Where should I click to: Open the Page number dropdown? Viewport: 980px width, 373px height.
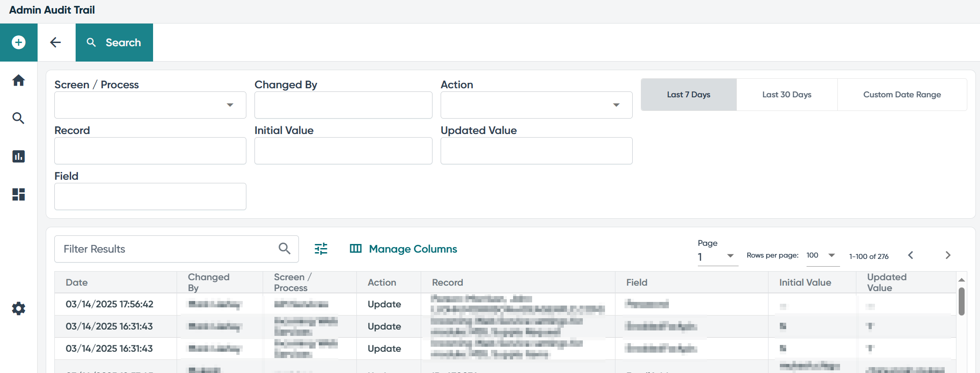tap(718, 257)
